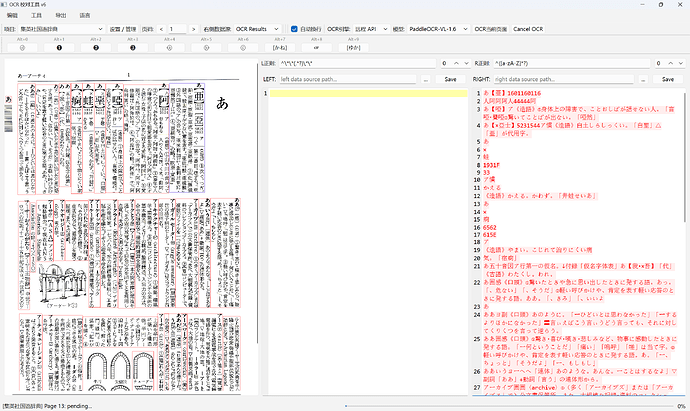Click the OCR当前页面 button
690x411 pixels.
pos(491,29)
